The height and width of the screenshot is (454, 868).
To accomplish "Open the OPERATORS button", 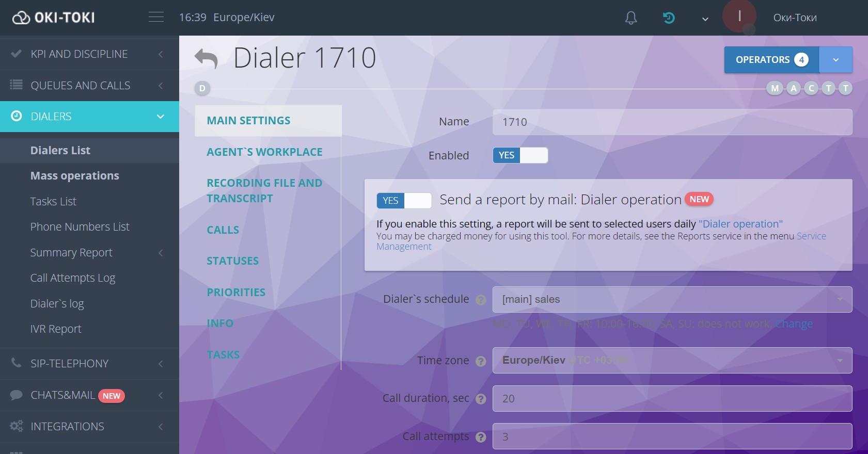I will pyautogui.click(x=771, y=60).
